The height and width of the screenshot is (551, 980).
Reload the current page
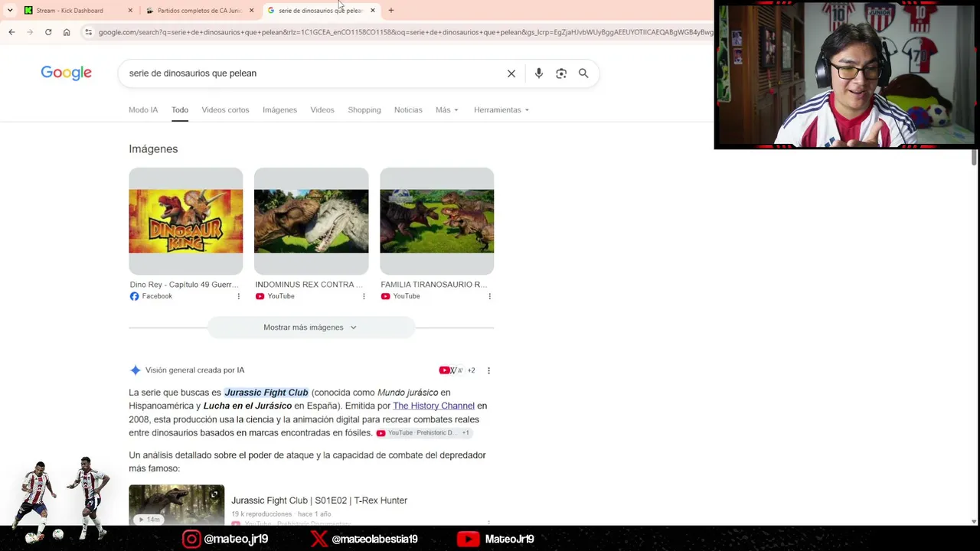click(x=48, y=32)
